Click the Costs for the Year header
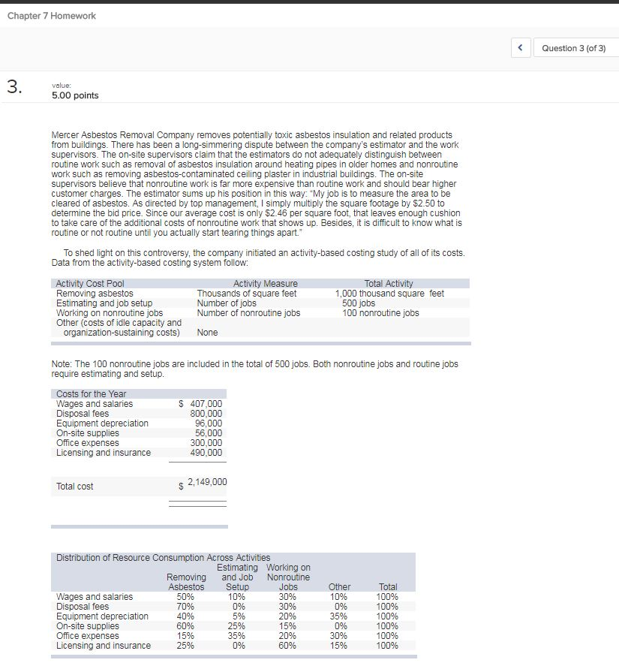Image resolution: width=619 pixels, height=672 pixels. 92,394
